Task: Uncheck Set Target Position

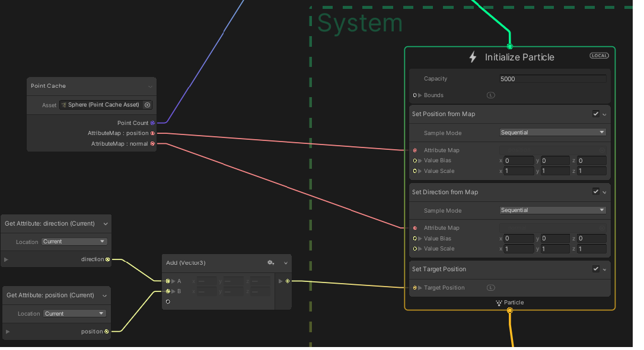Action: (x=596, y=269)
